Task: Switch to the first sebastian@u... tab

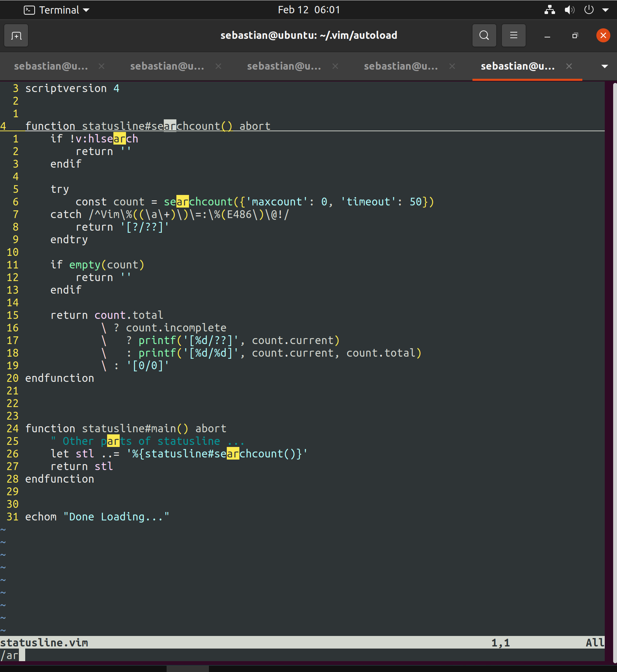Action: pyautogui.click(x=51, y=66)
